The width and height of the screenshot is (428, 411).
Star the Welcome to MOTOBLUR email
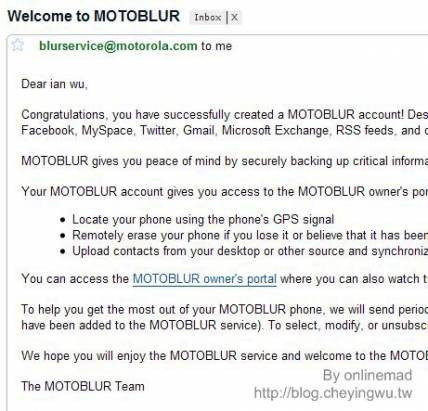[x=17, y=45]
